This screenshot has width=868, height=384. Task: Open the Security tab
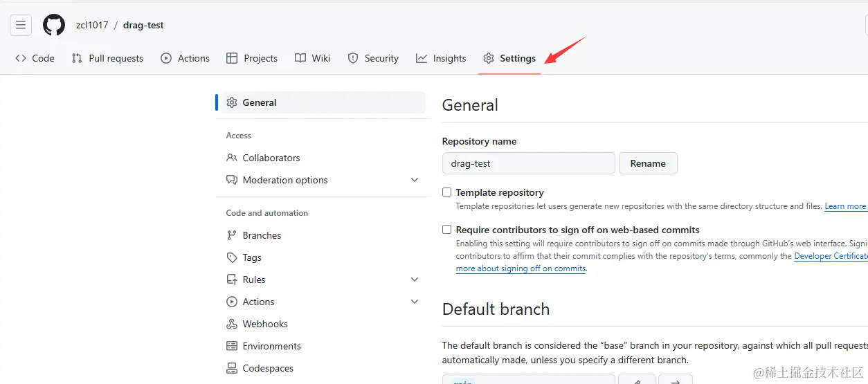pyautogui.click(x=373, y=58)
